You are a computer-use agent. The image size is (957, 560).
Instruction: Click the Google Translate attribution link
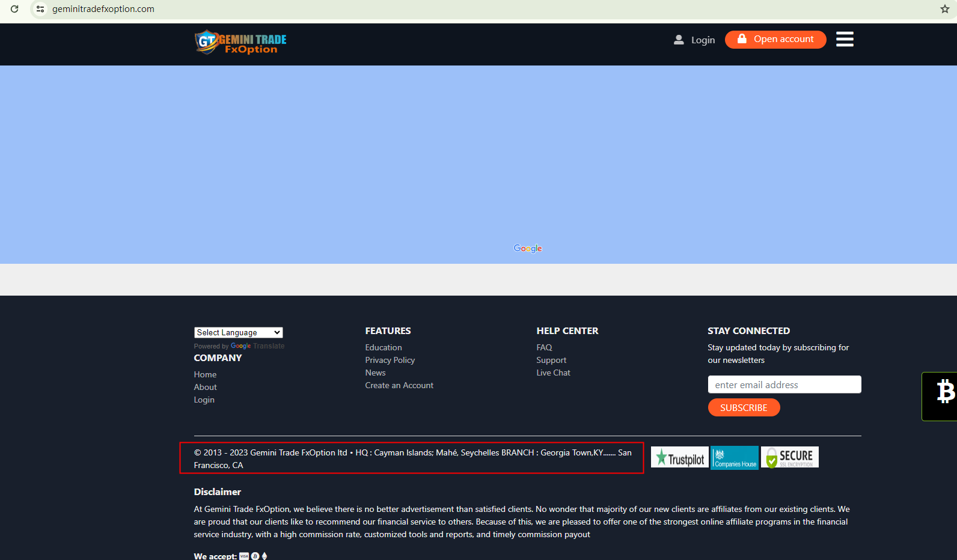pyautogui.click(x=257, y=346)
